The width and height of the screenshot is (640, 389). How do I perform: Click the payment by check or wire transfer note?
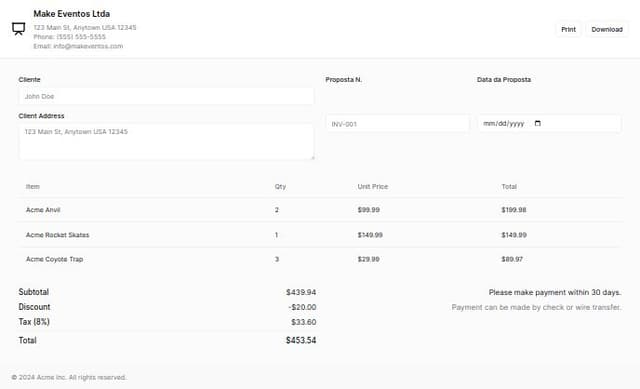click(536, 307)
